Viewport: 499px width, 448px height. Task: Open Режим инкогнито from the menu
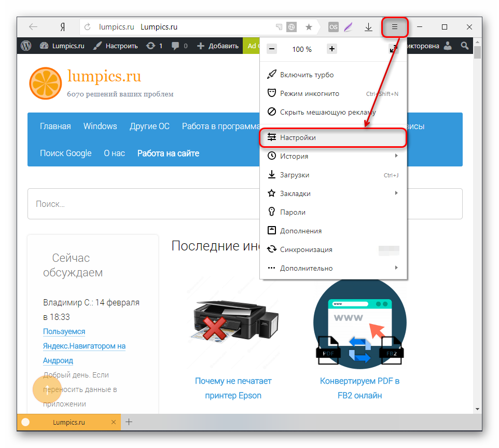[x=333, y=93]
